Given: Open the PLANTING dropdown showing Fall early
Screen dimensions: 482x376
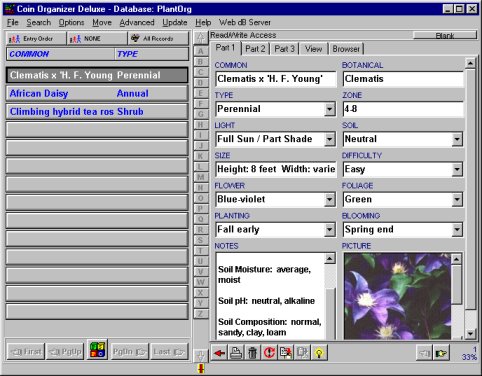Looking at the screenshot, I should point(329,229).
